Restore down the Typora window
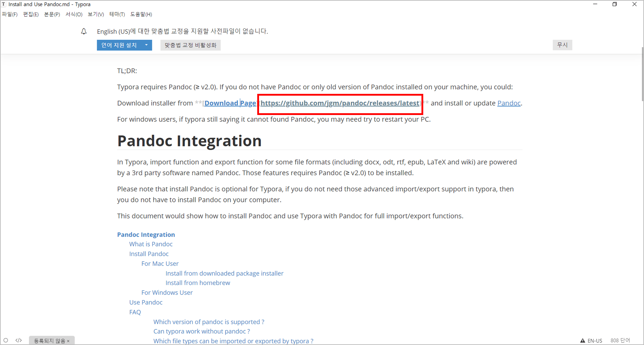644x345 pixels. coord(615,4)
